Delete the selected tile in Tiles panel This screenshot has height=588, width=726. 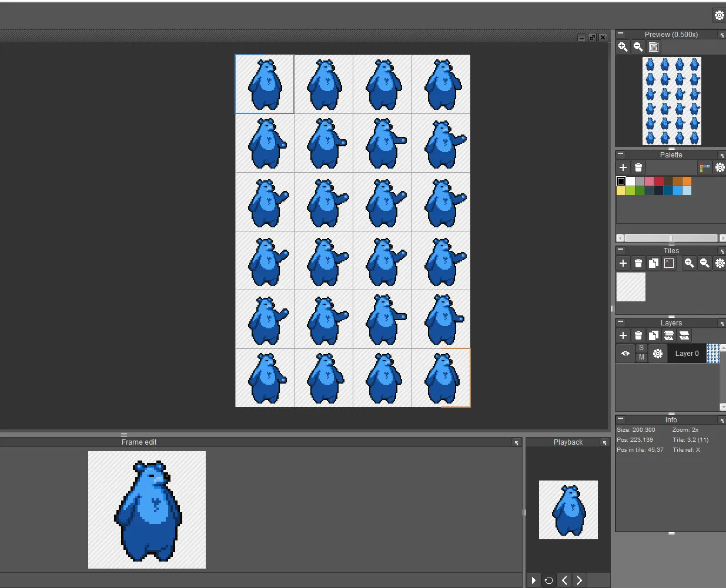[638, 263]
